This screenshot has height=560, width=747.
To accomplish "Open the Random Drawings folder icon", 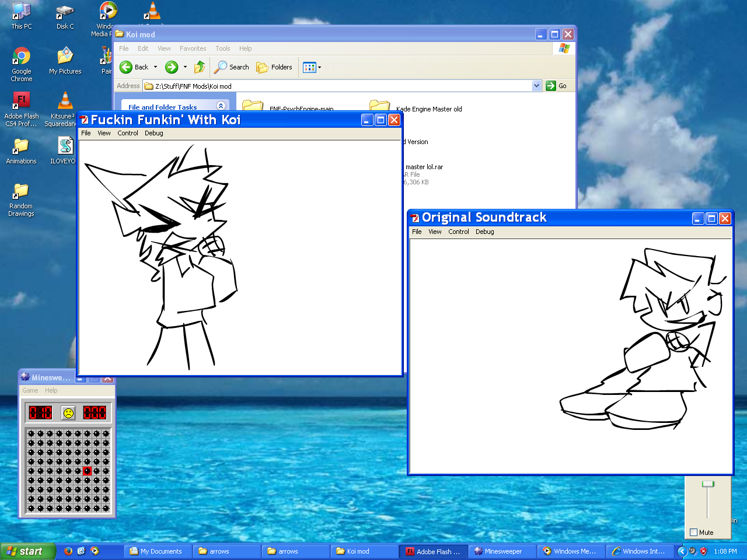I will point(21,191).
